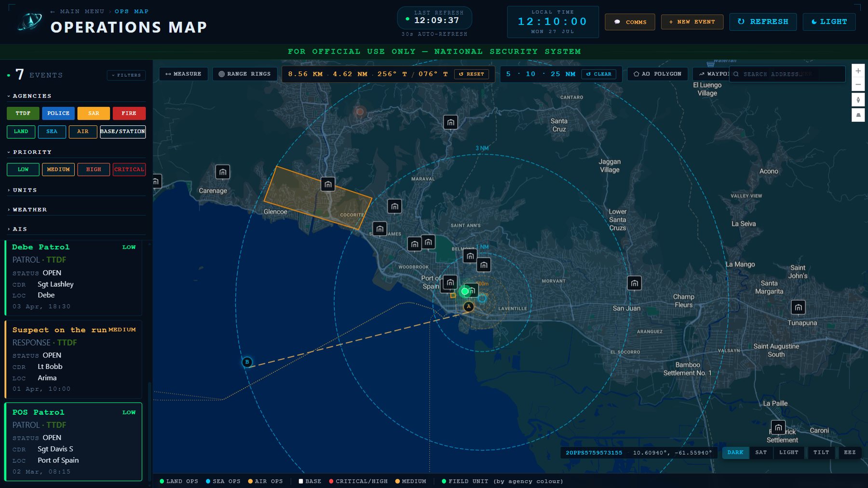This screenshot has height=488, width=868.
Task: Activate the Range Rings tool
Action: pyautogui.click(x=244, y=74)
